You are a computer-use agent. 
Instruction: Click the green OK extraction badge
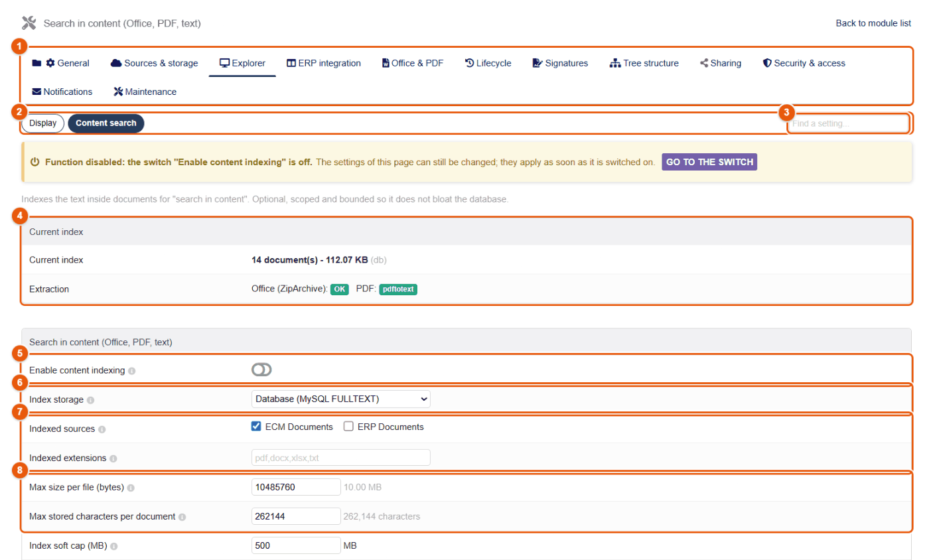coord(340,289)
